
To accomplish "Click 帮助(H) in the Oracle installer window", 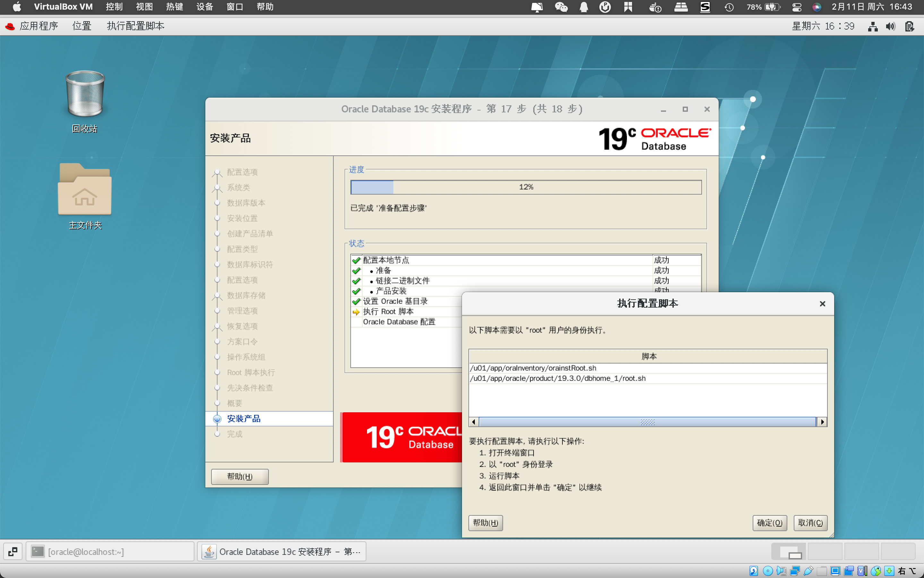I will tap(240, 476).
